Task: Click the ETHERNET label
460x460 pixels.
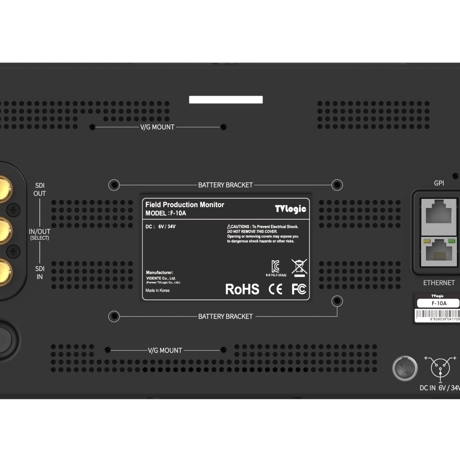Action: (x=439, y=283)
